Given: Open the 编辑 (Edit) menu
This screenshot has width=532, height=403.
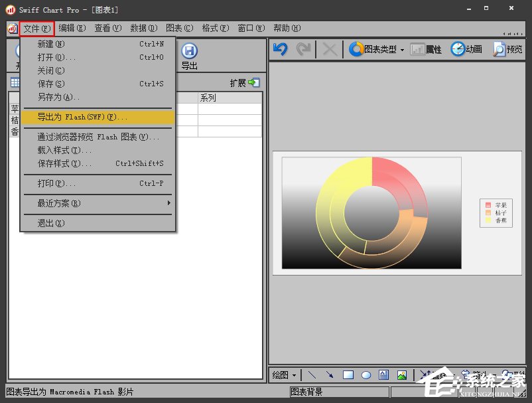Looking at the screenshot, I should pyautogui.click(x=72, y=28).
